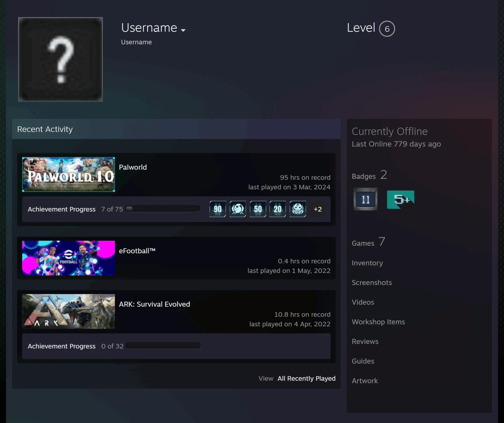Screen dimensions: 504x423
Task: Open the eFootball banner image
Action: [69, 258]
